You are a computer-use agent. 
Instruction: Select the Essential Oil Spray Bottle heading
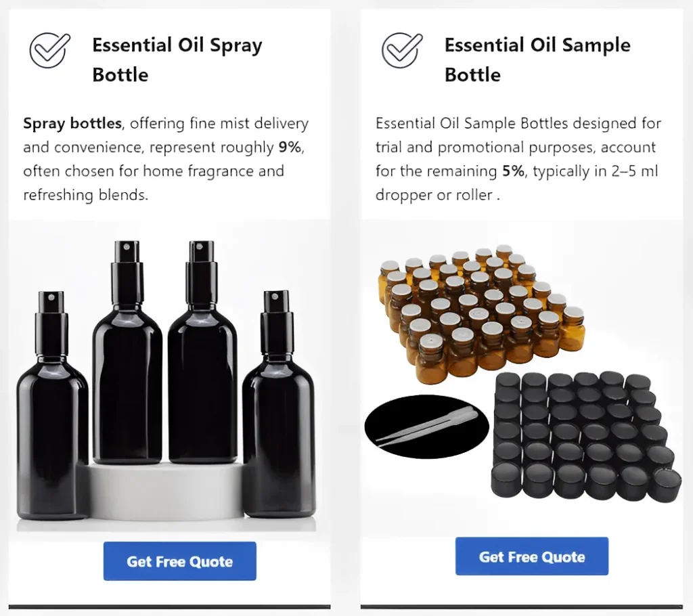point(177,60)
